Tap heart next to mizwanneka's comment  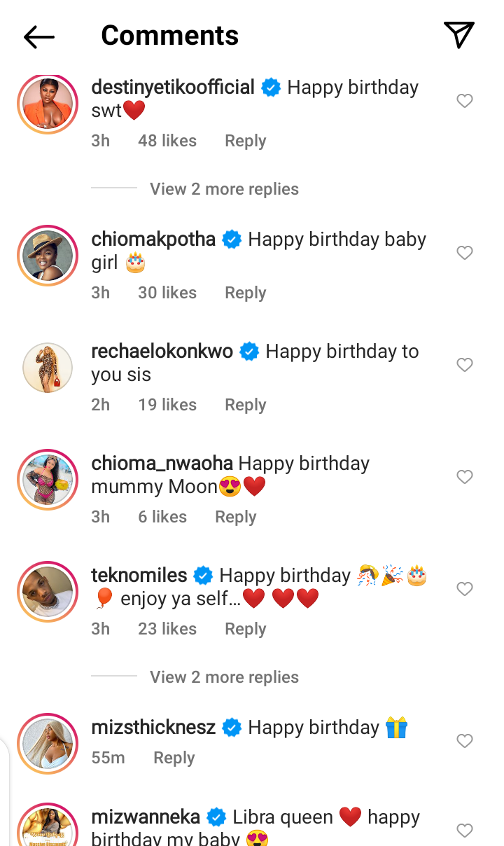pyautogui.click(x=465, y=831)
